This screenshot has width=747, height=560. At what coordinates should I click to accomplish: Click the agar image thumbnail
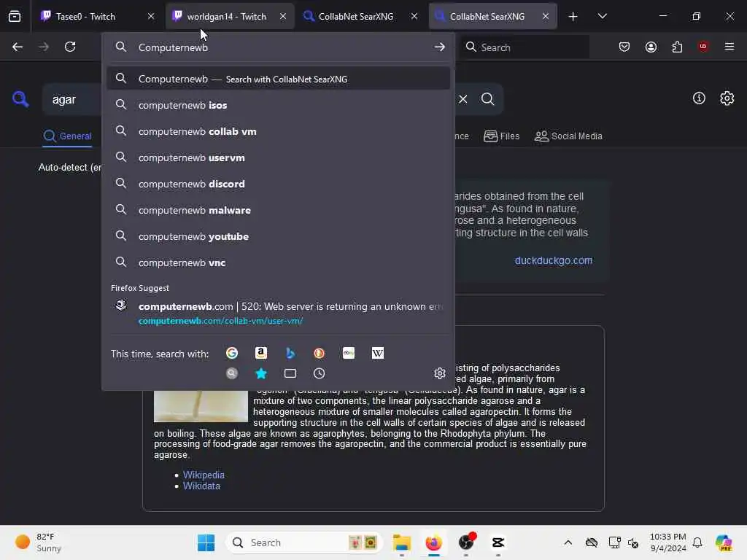click(201, 406)
